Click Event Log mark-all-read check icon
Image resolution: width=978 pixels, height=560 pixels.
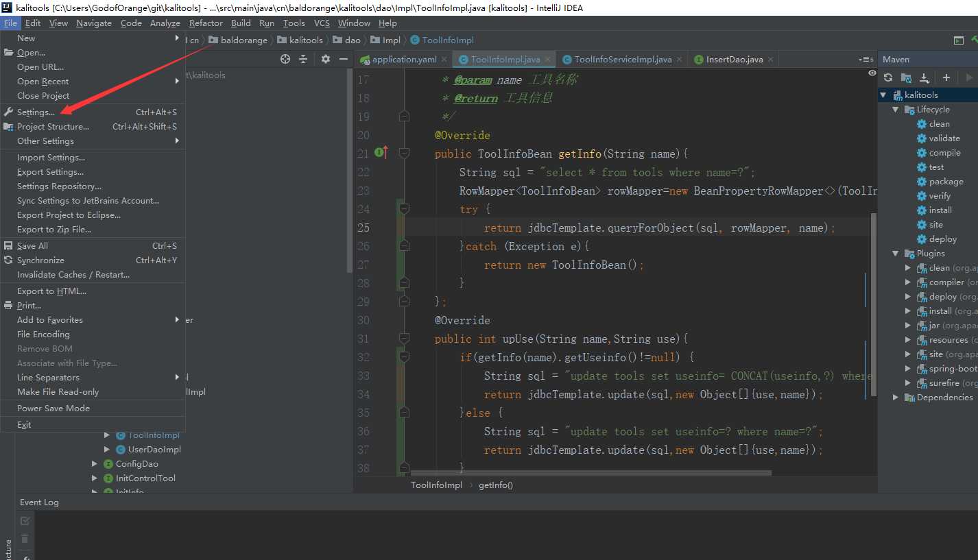25,521
